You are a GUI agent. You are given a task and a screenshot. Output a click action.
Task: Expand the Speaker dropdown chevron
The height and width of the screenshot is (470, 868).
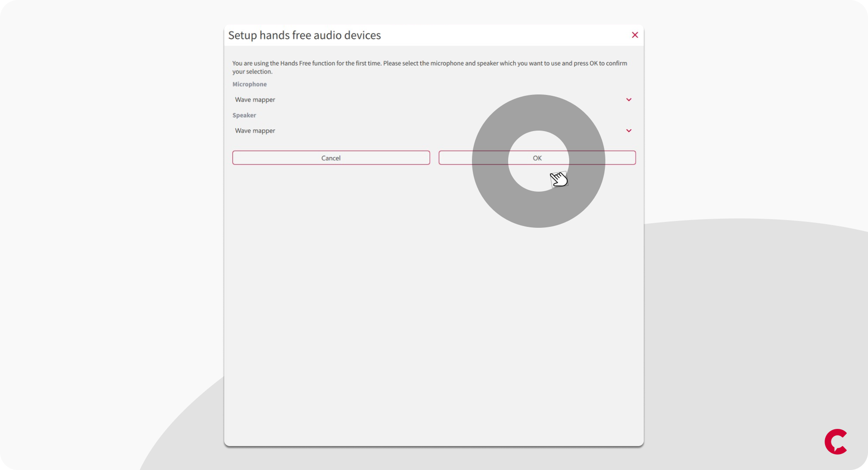pos(628,131)
